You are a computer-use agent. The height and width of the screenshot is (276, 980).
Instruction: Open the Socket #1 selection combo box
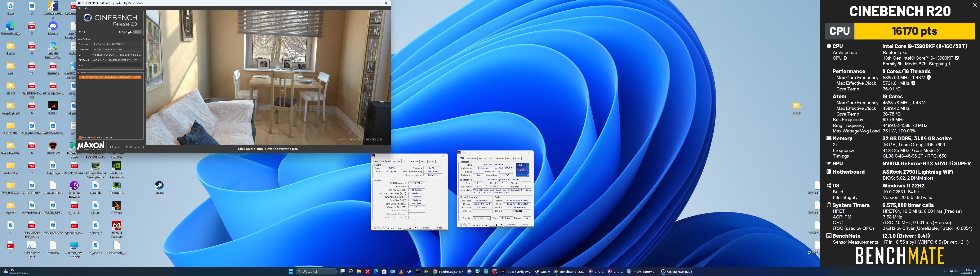(481, 218)
